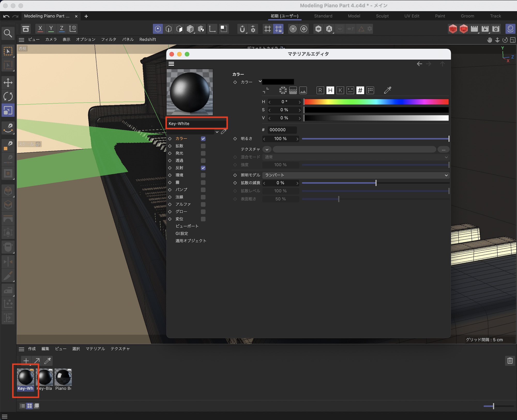Select the Rotate tool in left toolbar
This screenshot has width=517, height=420.
[8, 96]
